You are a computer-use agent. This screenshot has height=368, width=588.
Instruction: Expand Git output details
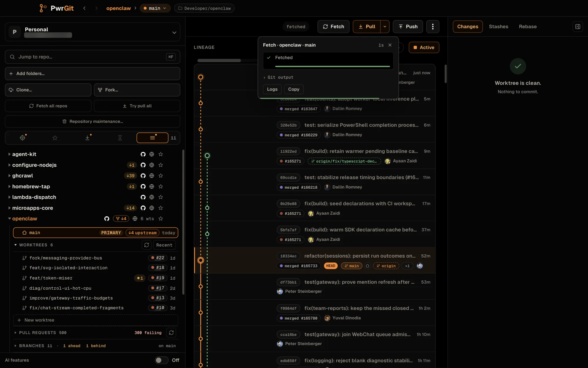tap(278, 77)
